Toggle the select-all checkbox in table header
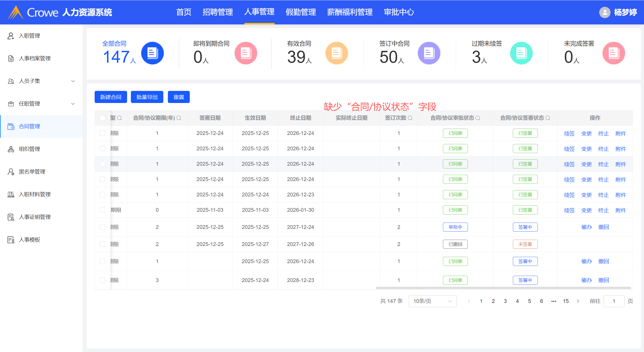 102,118
